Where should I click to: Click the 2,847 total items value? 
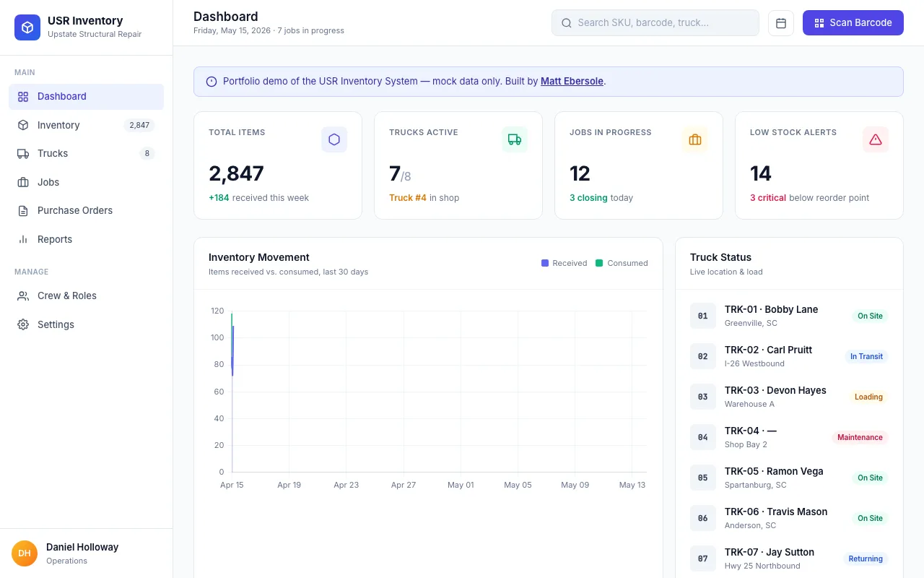[x=236, y=173]
